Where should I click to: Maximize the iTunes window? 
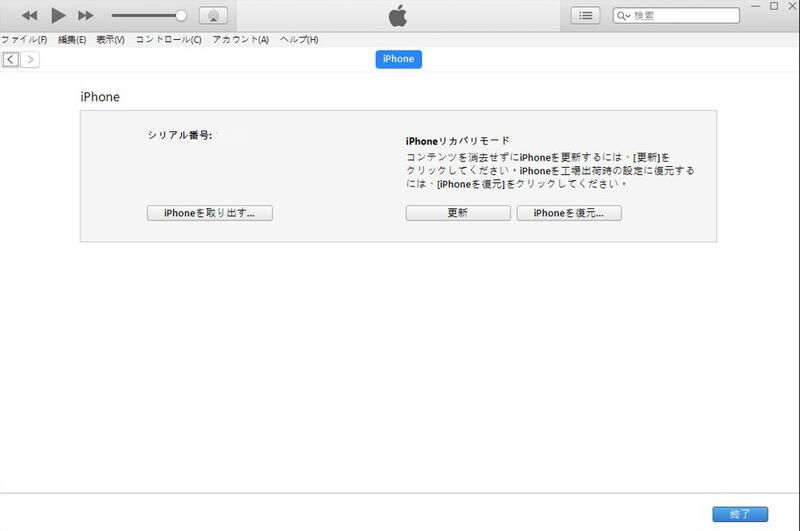point(774,6)
